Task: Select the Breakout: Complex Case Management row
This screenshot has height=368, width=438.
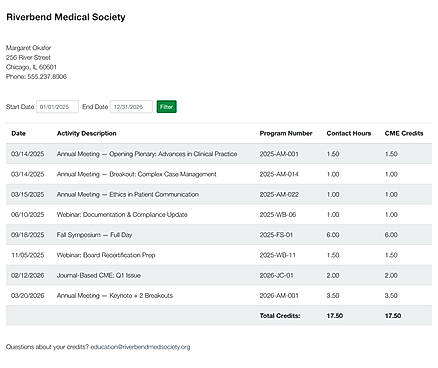Action: tap(219, 174)
